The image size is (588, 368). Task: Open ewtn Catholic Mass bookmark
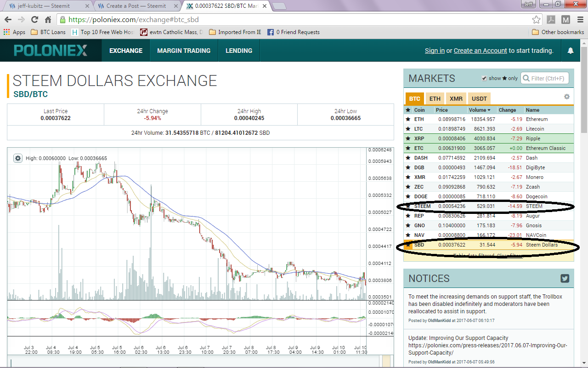click(172, 32)
